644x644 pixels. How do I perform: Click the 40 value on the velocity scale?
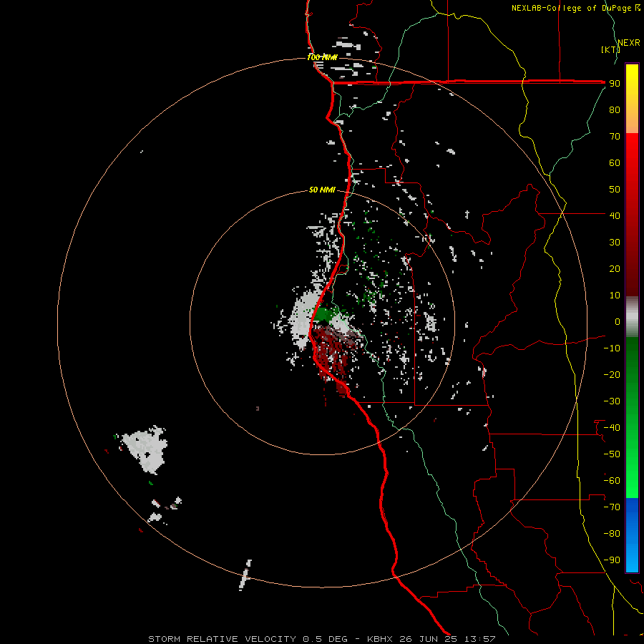pyautogui.click(x=615, y=216)
